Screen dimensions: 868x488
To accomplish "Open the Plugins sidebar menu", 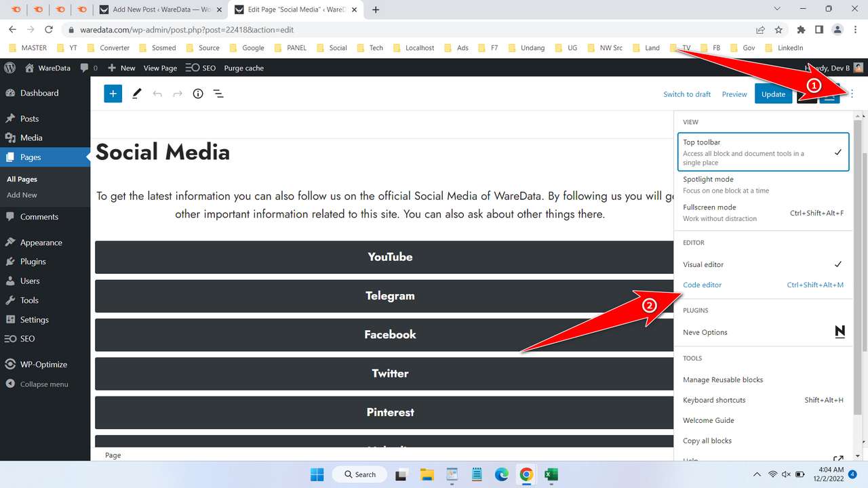I will pos(33,262).
